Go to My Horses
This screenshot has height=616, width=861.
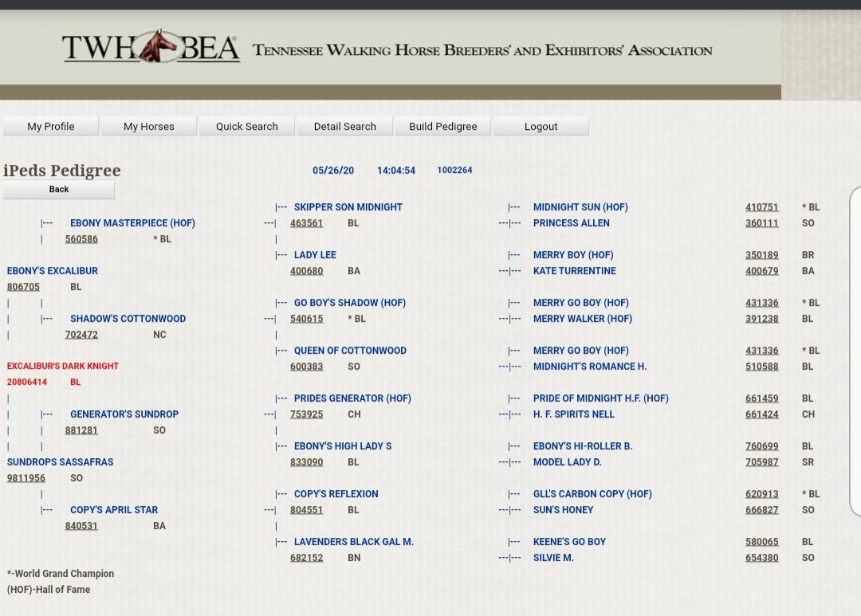coord(149,126)
